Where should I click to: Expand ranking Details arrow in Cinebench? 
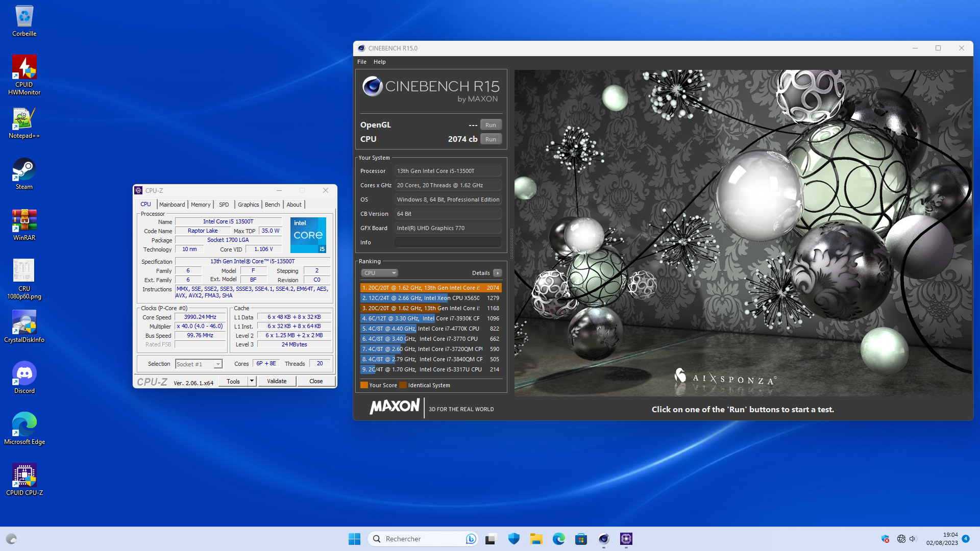click(x=498, y=273)
